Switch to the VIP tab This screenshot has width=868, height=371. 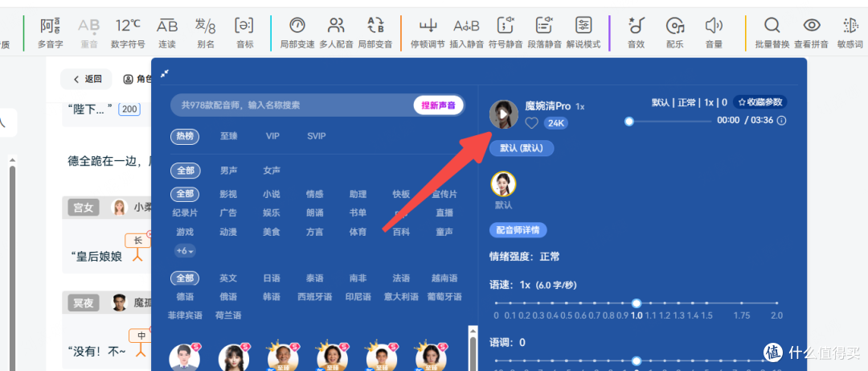tap(272, 137)
